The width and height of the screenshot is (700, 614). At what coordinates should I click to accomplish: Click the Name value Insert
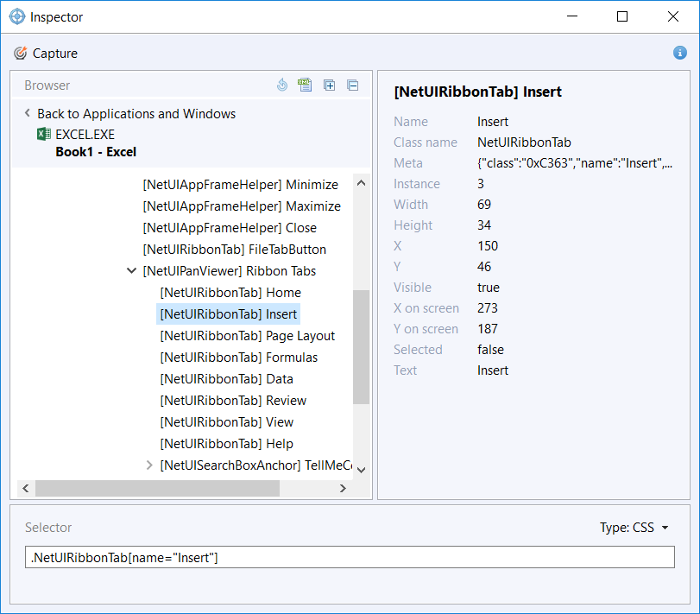[x=493, y=122]
